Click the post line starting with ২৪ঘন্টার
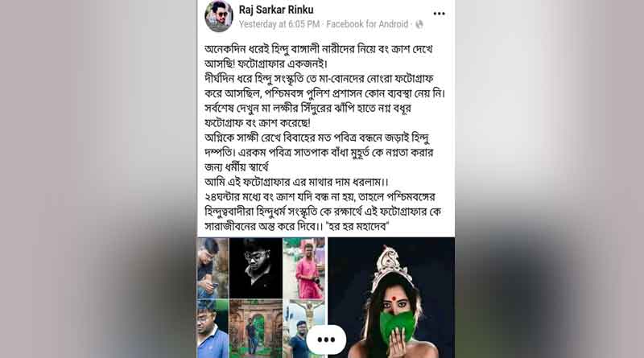644x358 pixels. point(320,197)
